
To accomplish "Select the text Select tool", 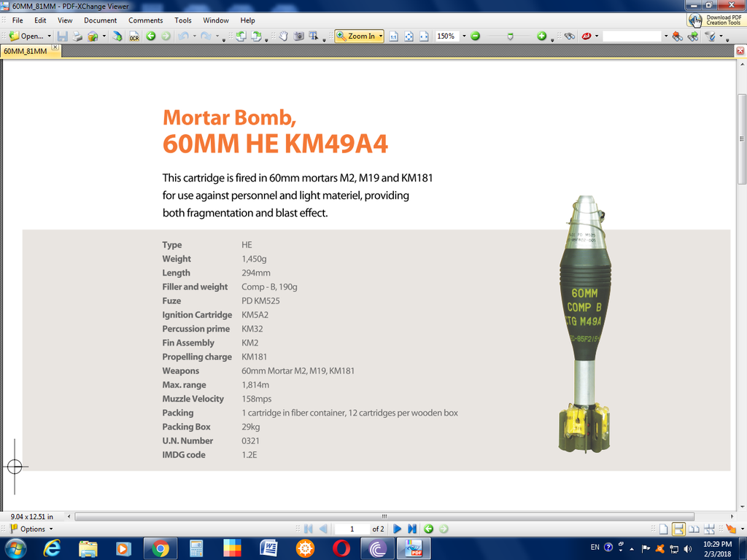I will [x=314, y=36].
